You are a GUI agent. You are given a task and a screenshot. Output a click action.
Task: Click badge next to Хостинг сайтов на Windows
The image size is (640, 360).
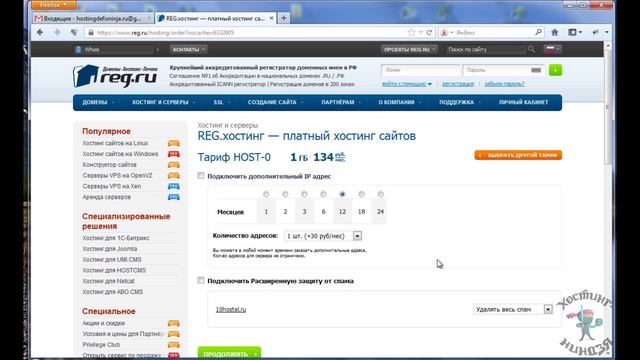[174, 154]
